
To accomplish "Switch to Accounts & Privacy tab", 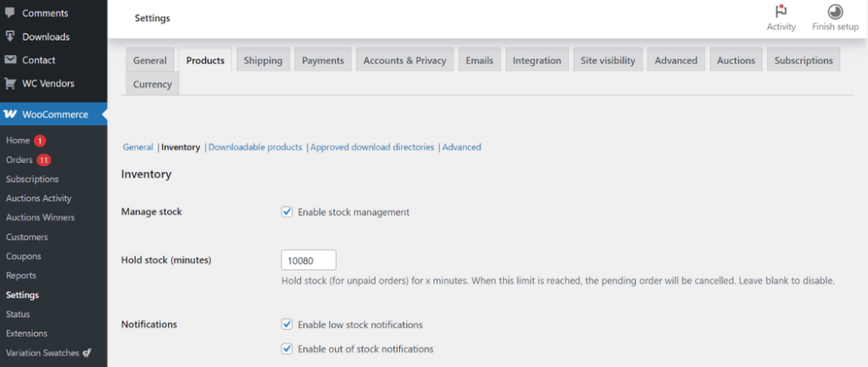I will (404, 60).
